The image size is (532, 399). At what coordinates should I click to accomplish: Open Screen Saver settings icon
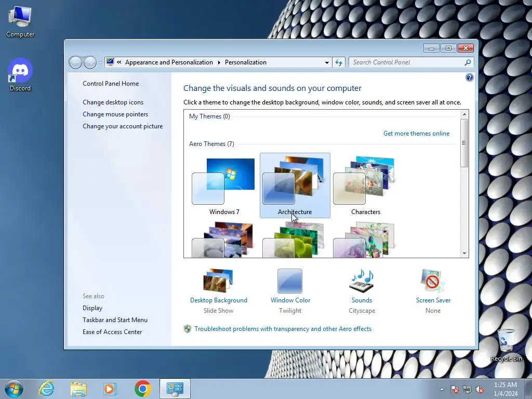(x=433, y=281)
